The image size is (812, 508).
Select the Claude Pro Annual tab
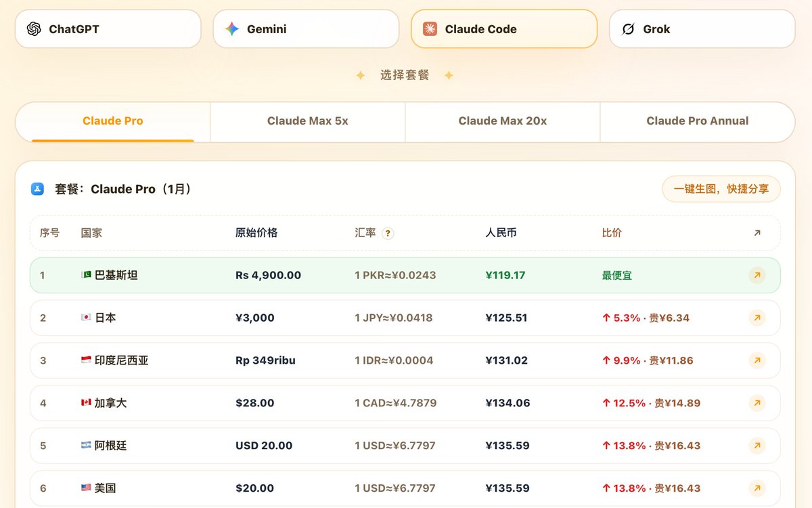(x=698, y=121)
